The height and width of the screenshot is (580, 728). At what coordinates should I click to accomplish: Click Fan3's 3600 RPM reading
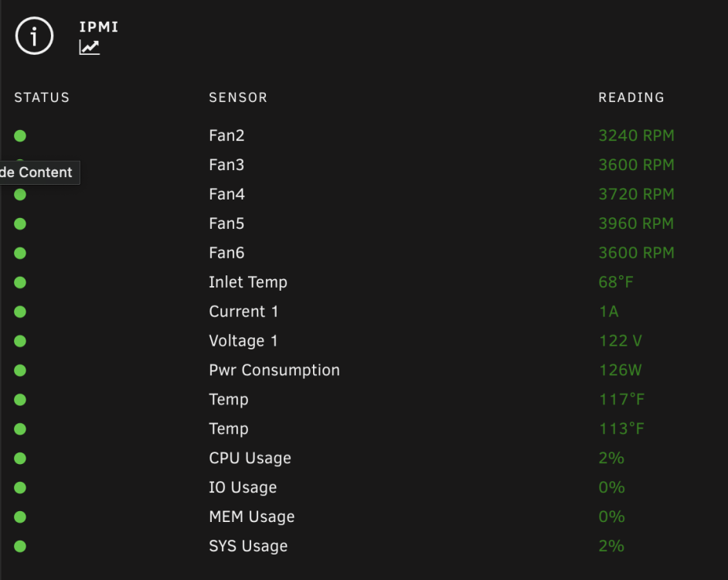pos(636,165)
